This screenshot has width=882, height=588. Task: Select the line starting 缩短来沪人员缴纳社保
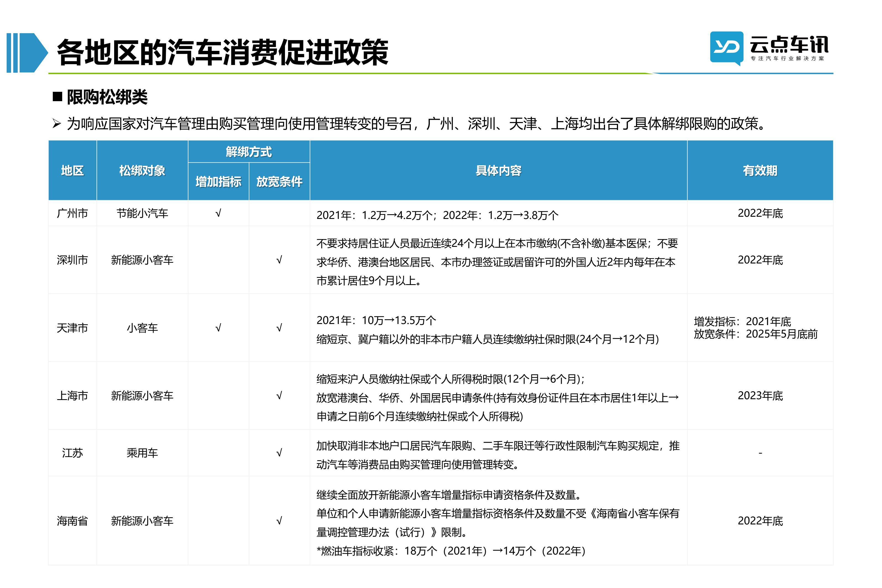pyautogui.click(x=451, y=379)
